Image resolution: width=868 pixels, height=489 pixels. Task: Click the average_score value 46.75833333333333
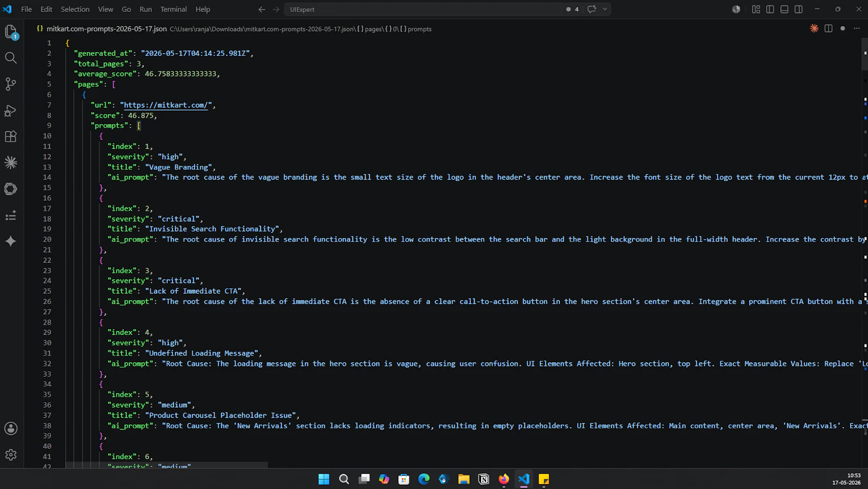tap(180, 74)
